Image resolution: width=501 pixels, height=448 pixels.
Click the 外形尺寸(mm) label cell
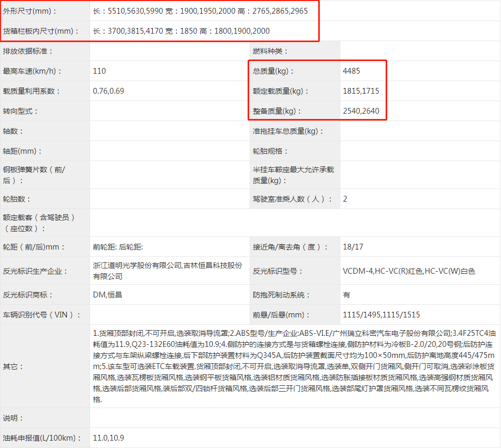(x=31, y=11)
